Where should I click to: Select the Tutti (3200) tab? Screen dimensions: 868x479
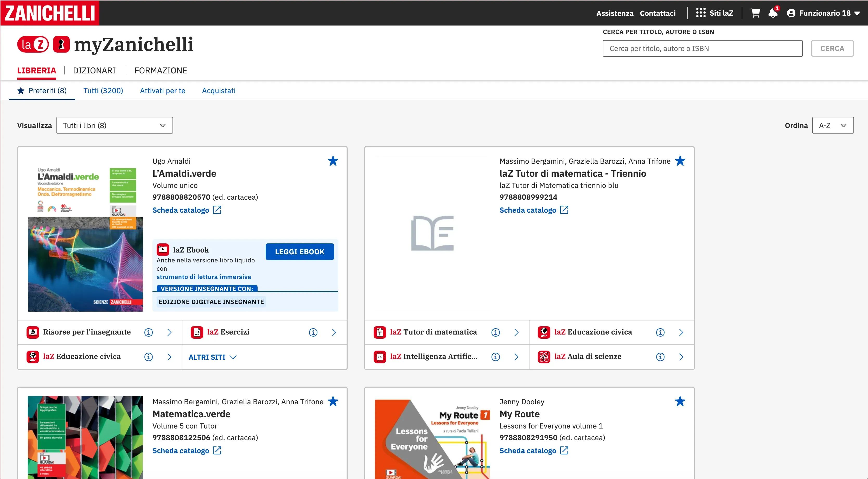click(103, 91)
